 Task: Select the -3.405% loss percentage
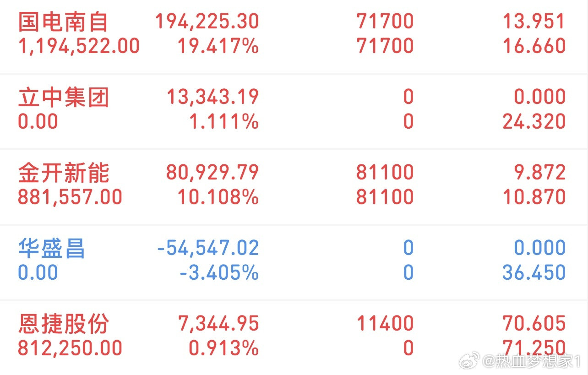click(x=219, y=273)
